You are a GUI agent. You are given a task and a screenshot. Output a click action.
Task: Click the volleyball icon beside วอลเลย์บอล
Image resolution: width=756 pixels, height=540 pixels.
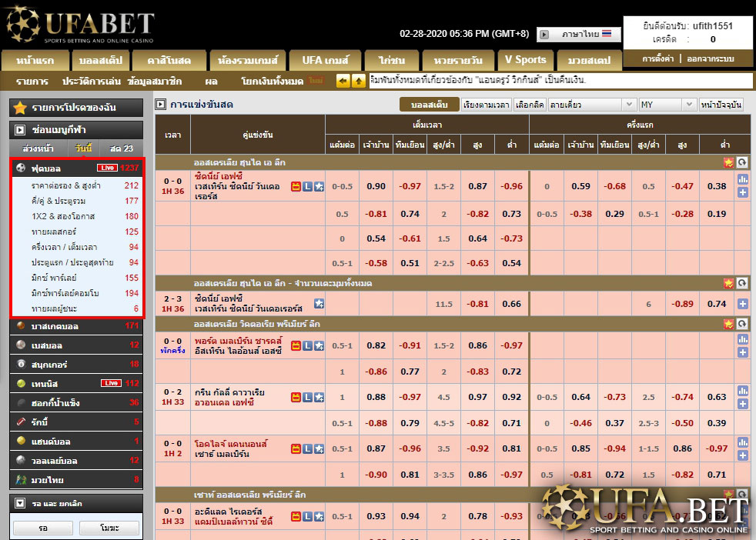(x=21, y=460)
